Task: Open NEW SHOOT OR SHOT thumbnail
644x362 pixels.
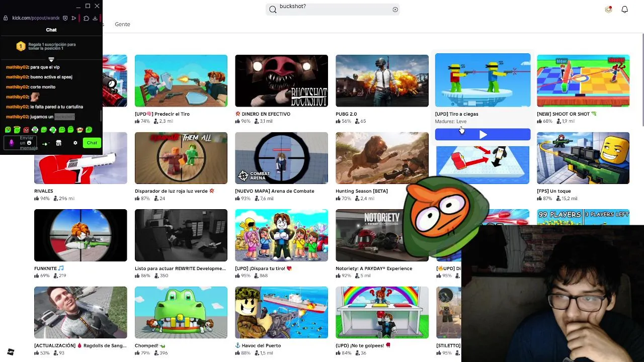Action: tap(583, 80)
